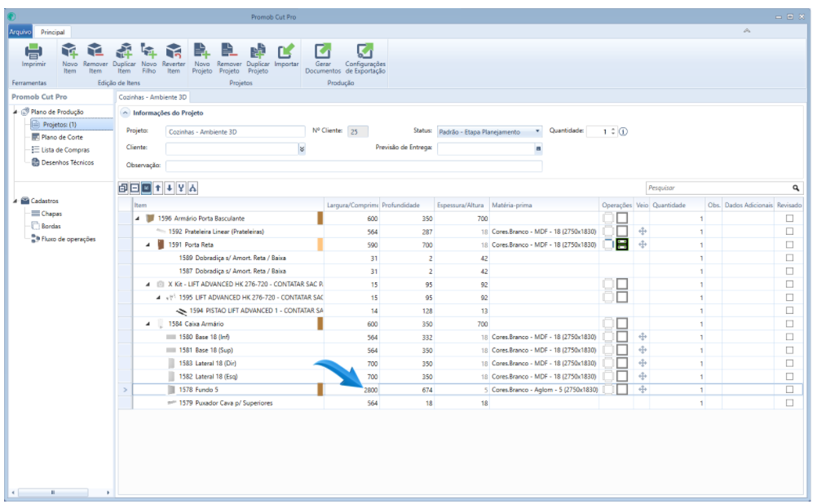Click the search magnifier icon

click(x=796, y=188)
